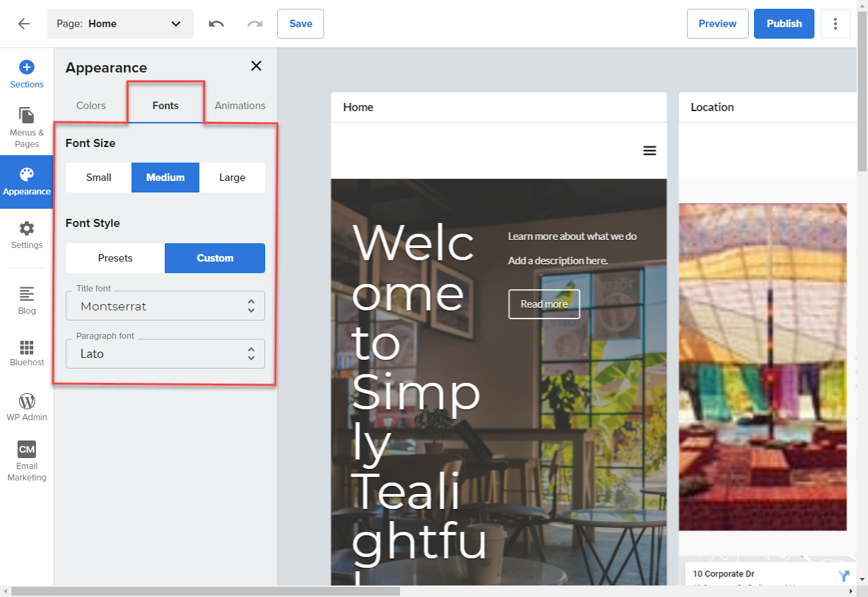
Task: Open the Bluehost sidebar item
Action: tap(26, 353)
